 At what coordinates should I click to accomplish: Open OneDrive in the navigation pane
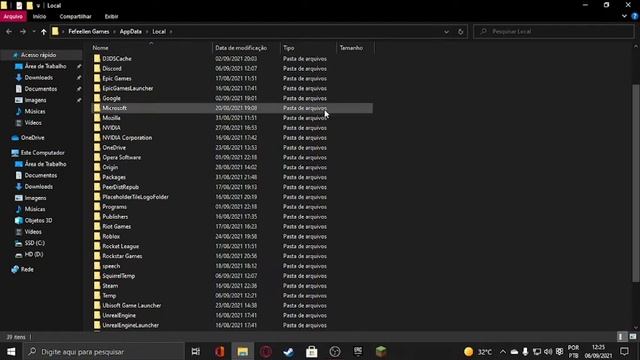(x=32, y=138)
